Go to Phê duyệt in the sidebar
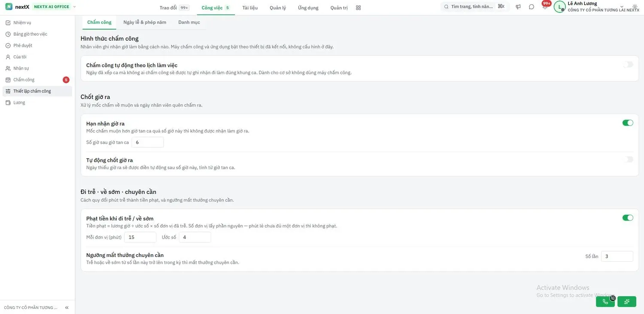 37,45
